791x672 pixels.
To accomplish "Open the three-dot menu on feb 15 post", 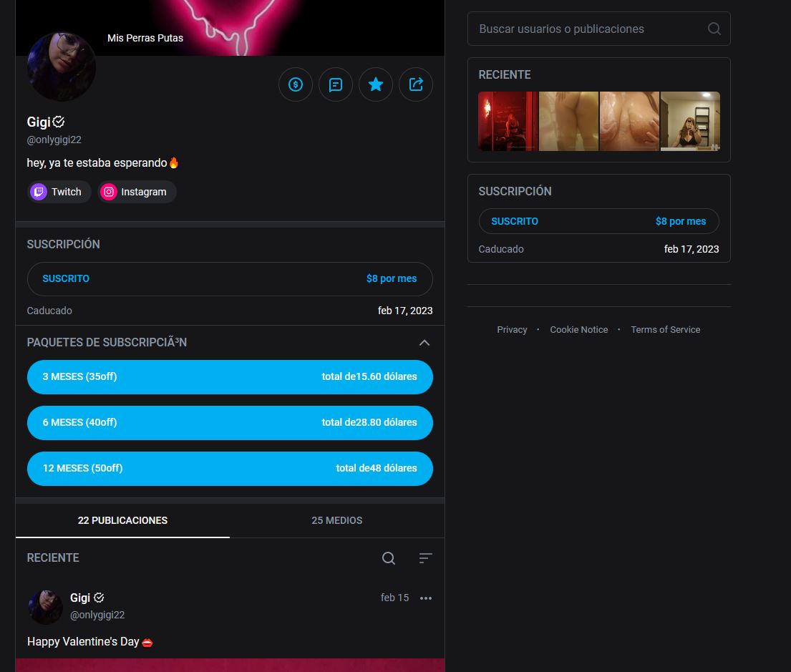I will pos(426,598).
